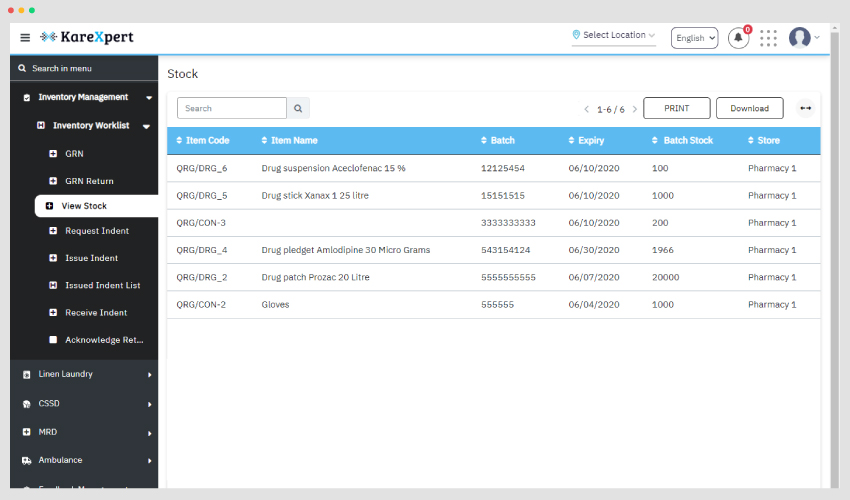Expand the MRD menu arrow
850x500 pixels.
[150, 433]
